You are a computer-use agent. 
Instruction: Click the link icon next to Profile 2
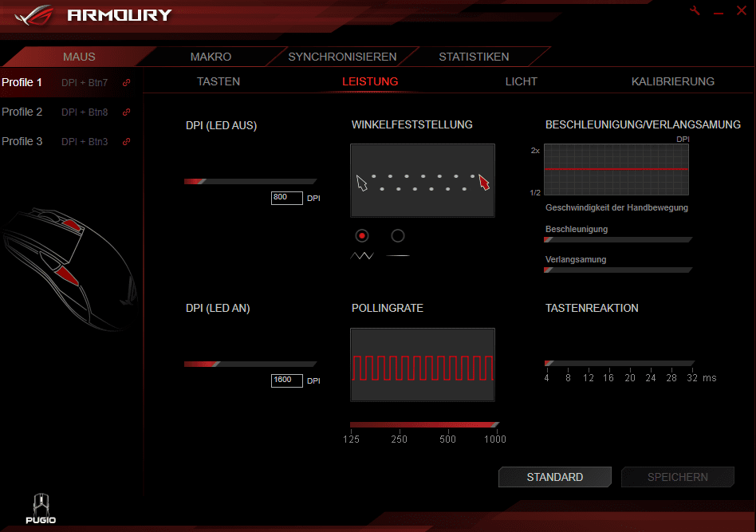(126, 112)
